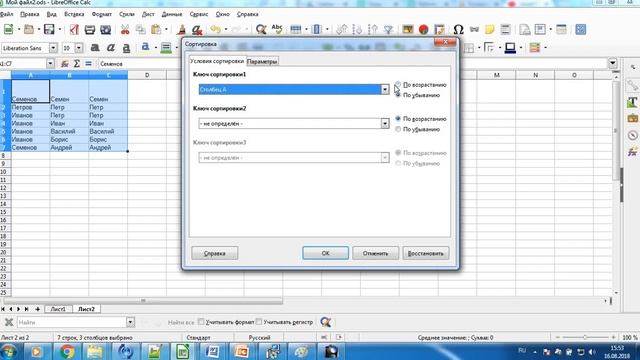Confirm sorting with the OK button
This screenshot has height=360, width=640.
pos(325,253)
